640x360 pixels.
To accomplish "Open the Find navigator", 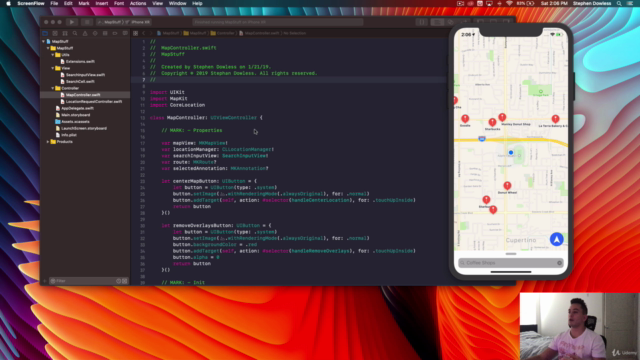I will point(75,33).
